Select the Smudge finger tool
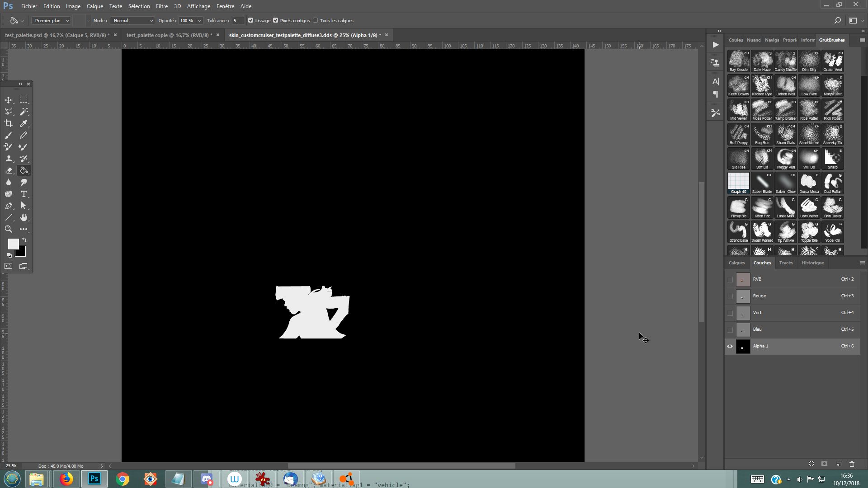 pos(24,182)
